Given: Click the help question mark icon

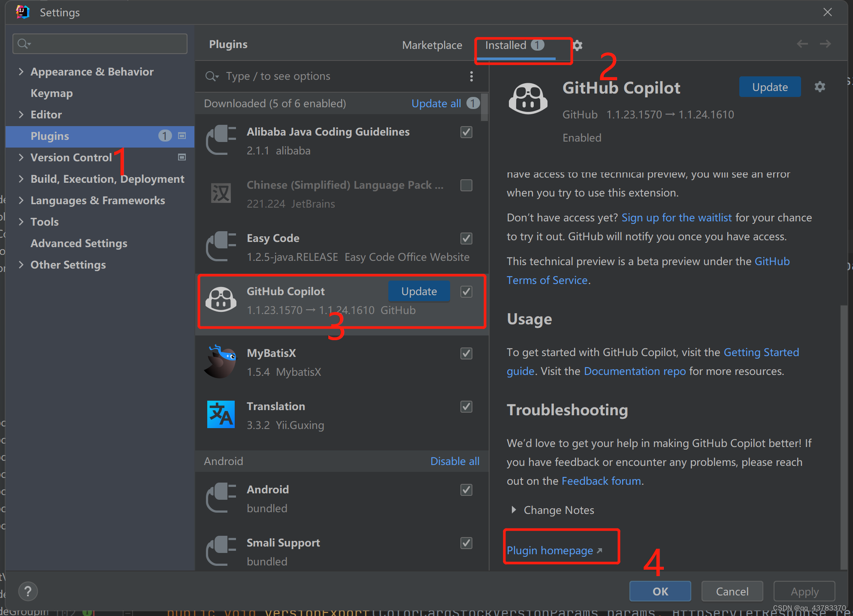Looking at the screenshot, I should pos(28,592).
